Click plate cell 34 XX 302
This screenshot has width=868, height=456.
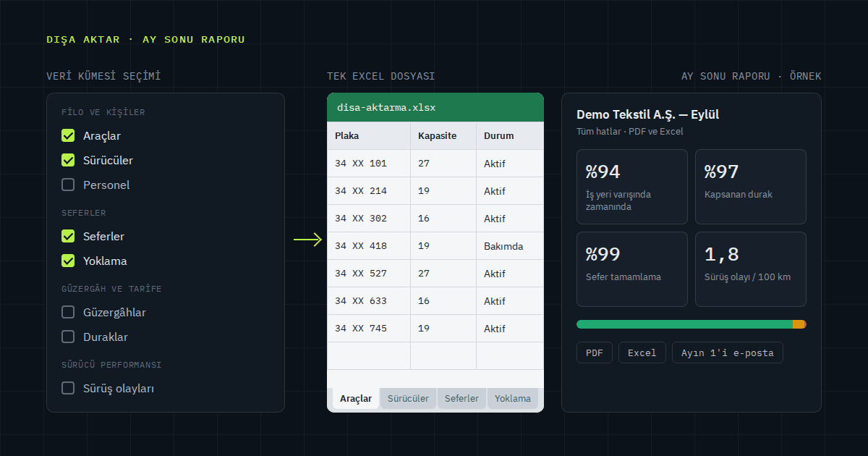[369, 219]
